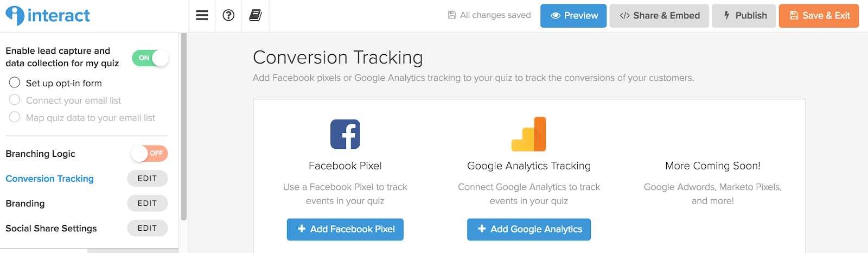The height and width of the screenshot is (253, 868).
Task: Click the Interact logo icon
Action: click(15, 15)
